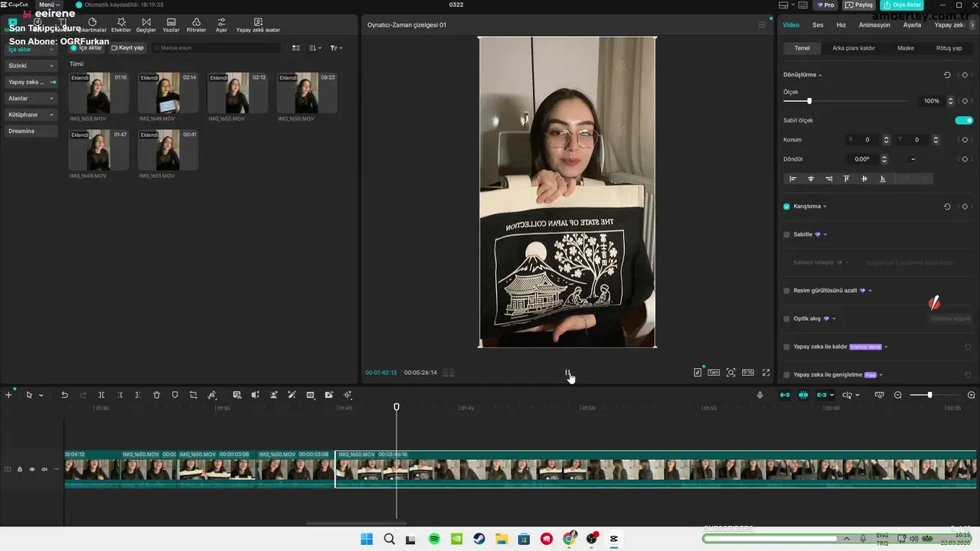This screenshot has height=551, width=980.
Task: Click the audio waveform tool icon
Action: [x=348, y=395]
